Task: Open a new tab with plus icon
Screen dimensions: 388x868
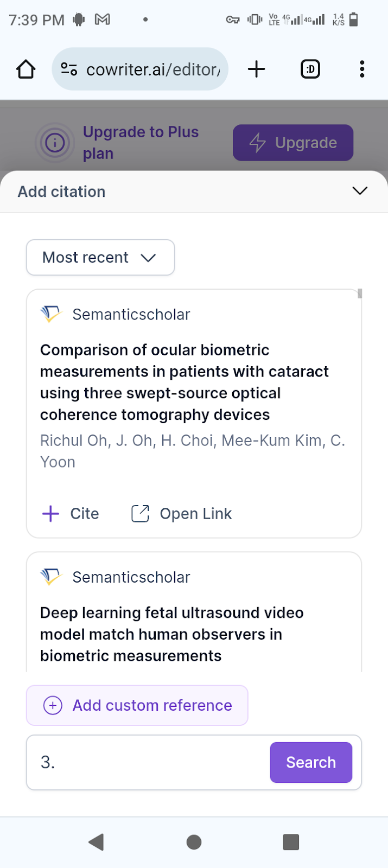Action: (256, 69)
